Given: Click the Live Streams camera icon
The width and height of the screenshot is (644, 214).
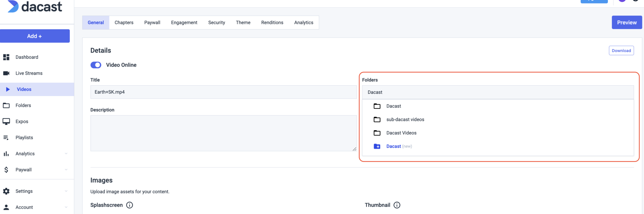Looking at the screenshot, I should 6,73.
